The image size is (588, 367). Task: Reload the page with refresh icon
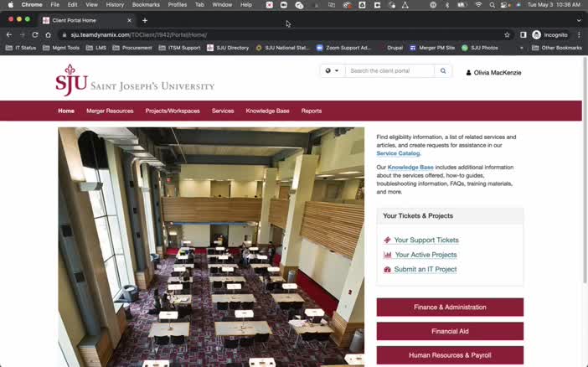click(x=35, y=35)
